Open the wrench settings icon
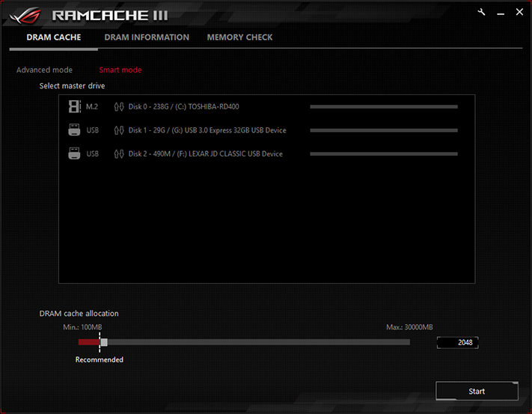The width and height of the screenshot is (532, 414). [x=481, y=12]
